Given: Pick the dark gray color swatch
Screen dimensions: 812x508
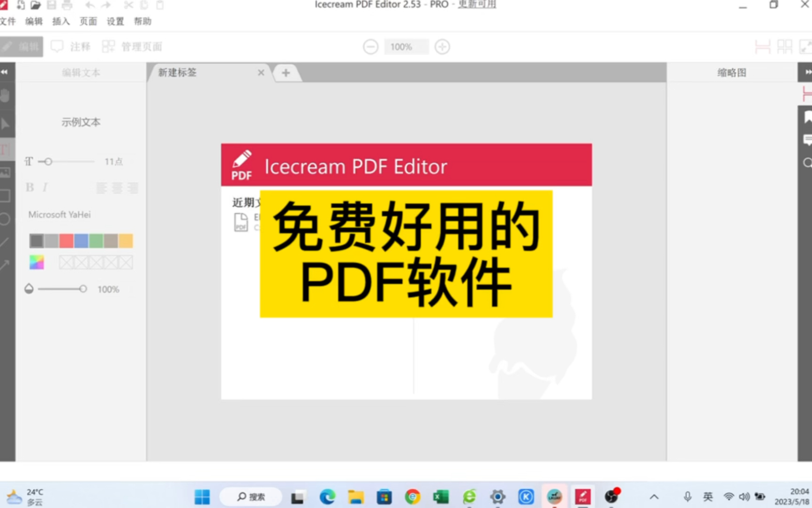Looking at the screenshot, I should point(36,241).
